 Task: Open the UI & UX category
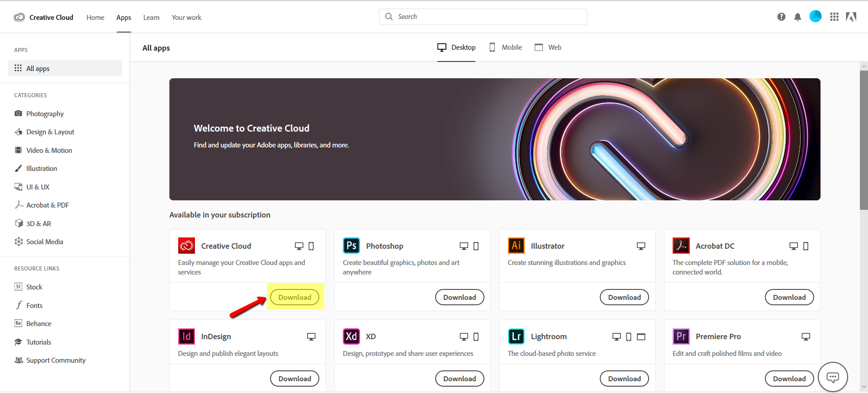point(32,187)
